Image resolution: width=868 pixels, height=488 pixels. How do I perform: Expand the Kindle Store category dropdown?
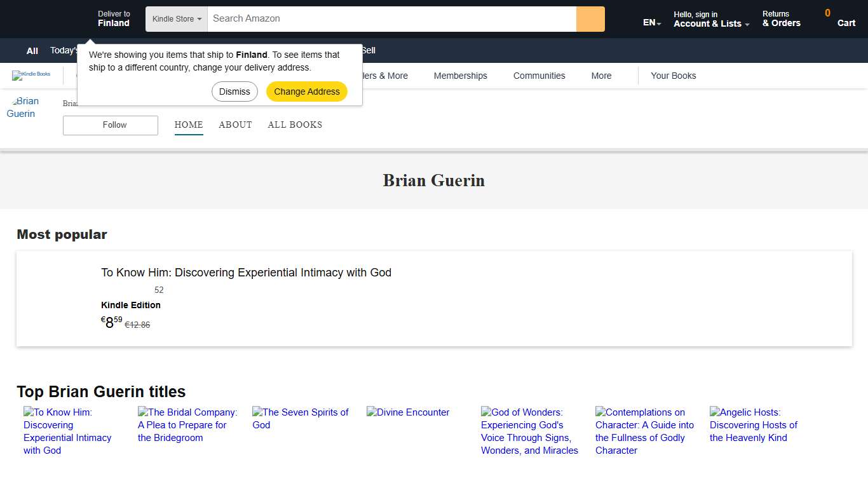point(175,19)
